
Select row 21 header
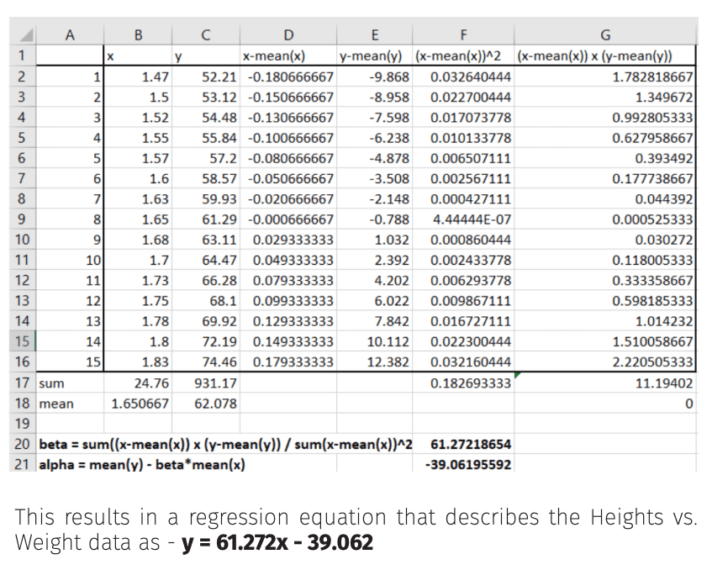[23, 464]
